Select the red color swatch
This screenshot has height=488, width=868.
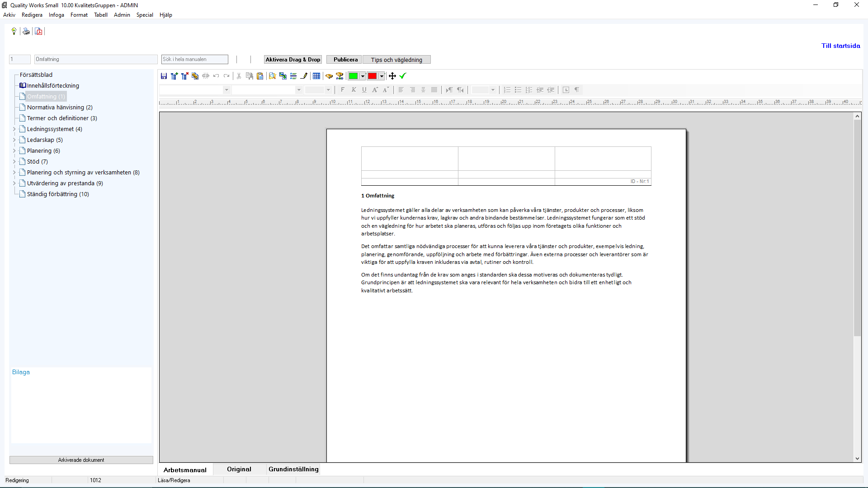click(372, 76)
